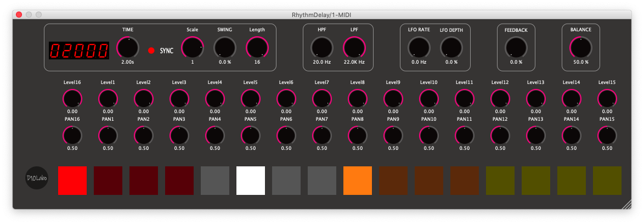The height and width of the screenshot is (224, 644).
Task: Toggle the gray pad under PAN6
Action: 286,181
